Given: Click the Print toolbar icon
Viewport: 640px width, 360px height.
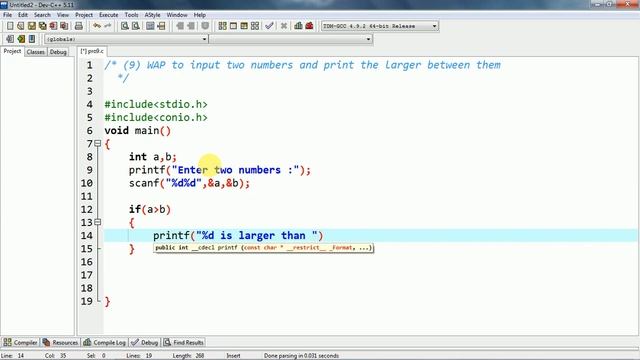Looking at the screenshot, I should coord(79,26).
